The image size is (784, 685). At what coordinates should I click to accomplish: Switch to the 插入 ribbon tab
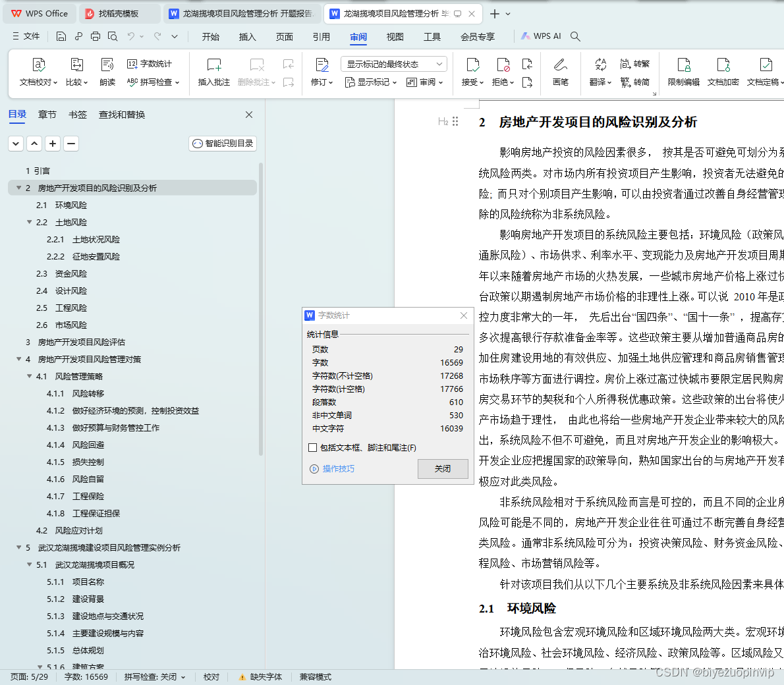pyautogui.click(x=247, y=36)
